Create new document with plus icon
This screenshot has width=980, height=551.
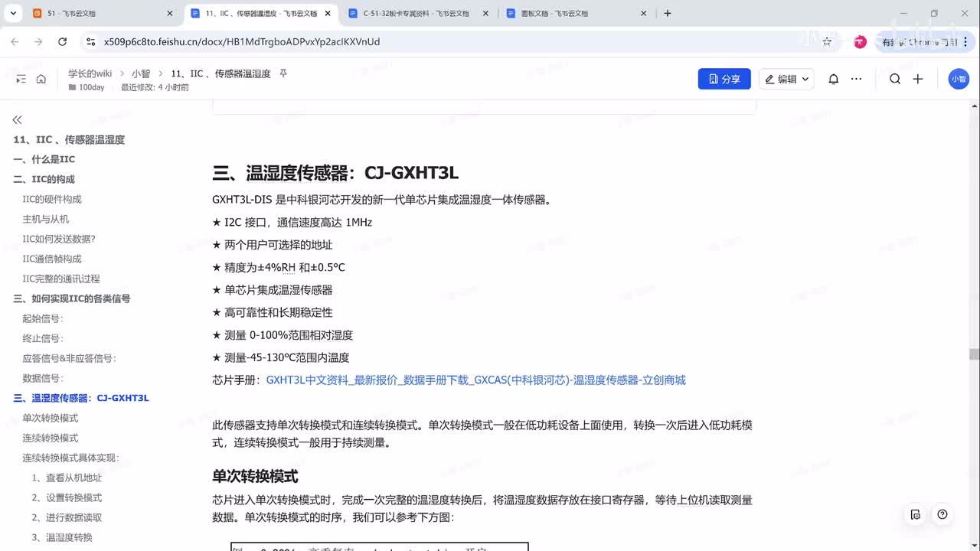918,79
